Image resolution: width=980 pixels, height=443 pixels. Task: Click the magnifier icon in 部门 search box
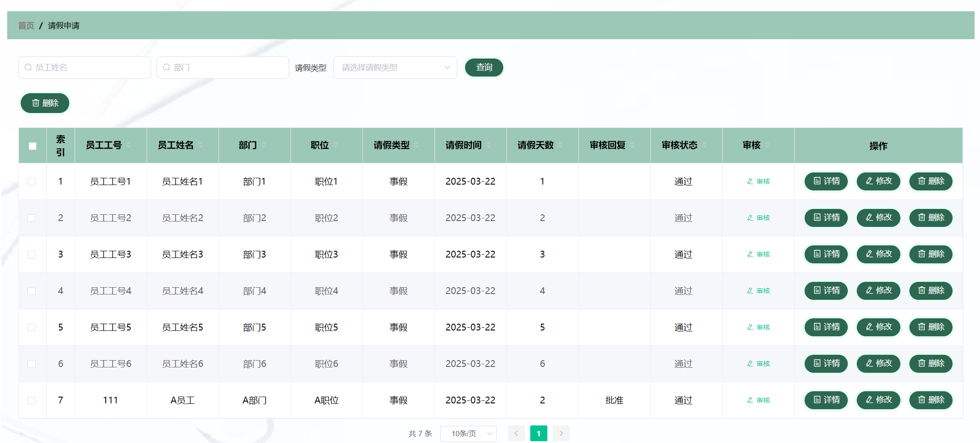(x=166, y=67)
